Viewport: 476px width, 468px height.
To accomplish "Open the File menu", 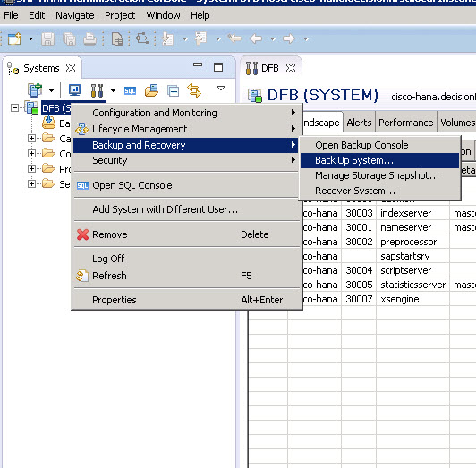I will 11,15.
